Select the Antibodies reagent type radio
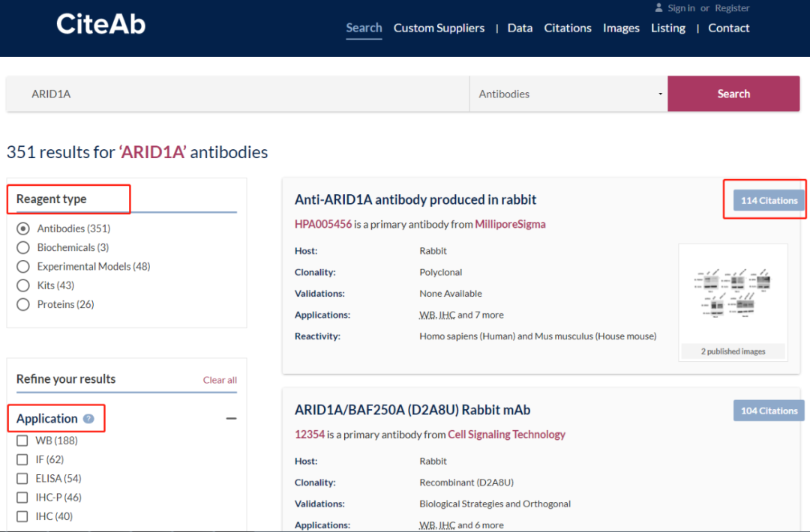This screenshot has width=810, height=532. [22, 228]
